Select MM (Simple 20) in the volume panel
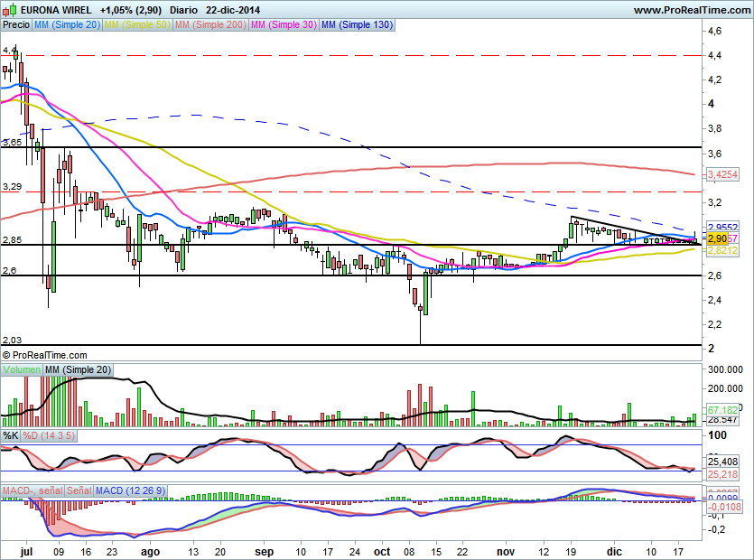The width and height of the screenshot is (754, 560). pos(78,369)
